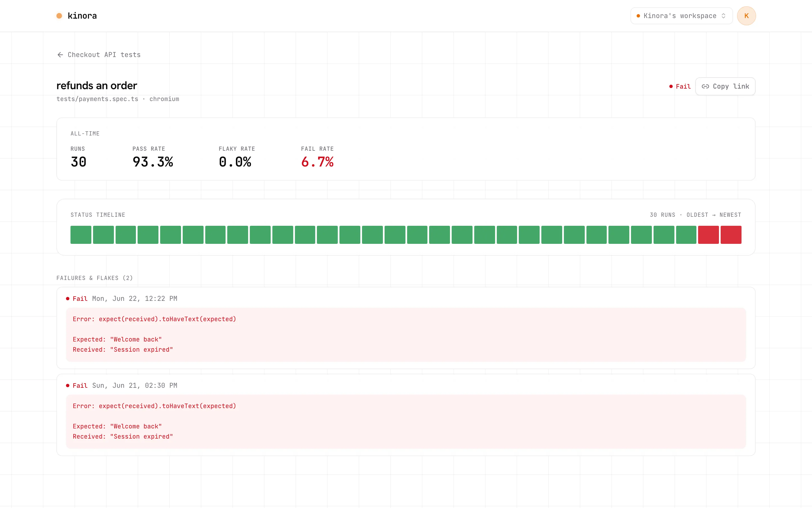
Task: Click the kinora orange logo dot
Action: point(59,16)
